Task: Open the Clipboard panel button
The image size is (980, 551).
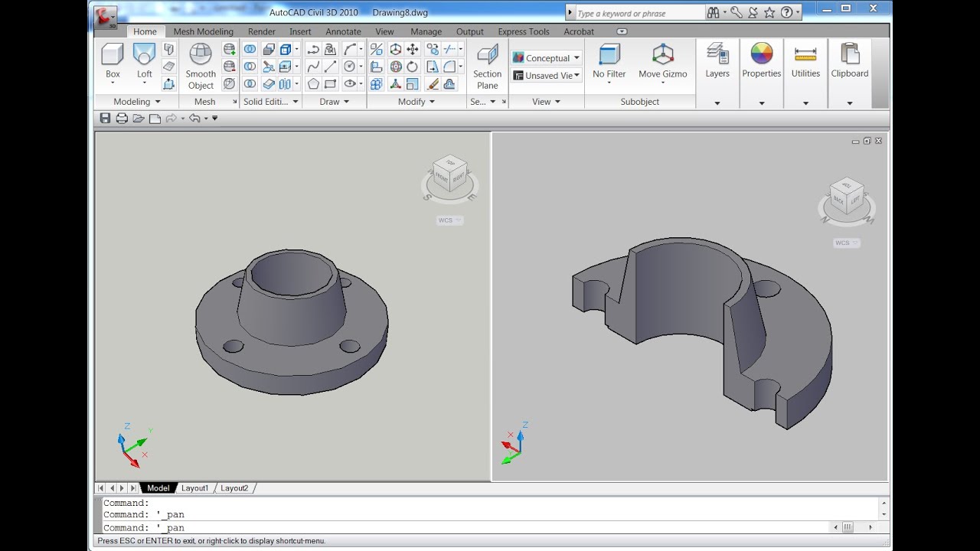Action: (x=850, y=73)
